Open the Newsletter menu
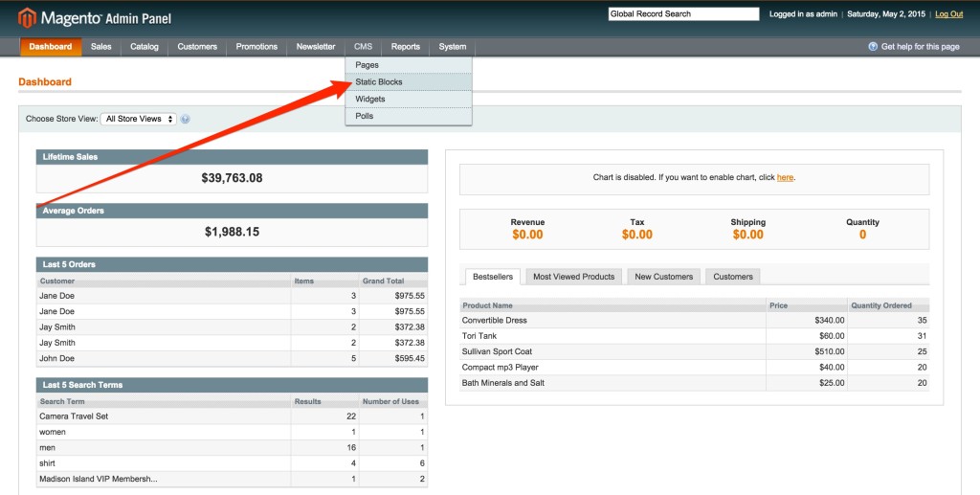 pyautogui.click(x=316, y=47)
